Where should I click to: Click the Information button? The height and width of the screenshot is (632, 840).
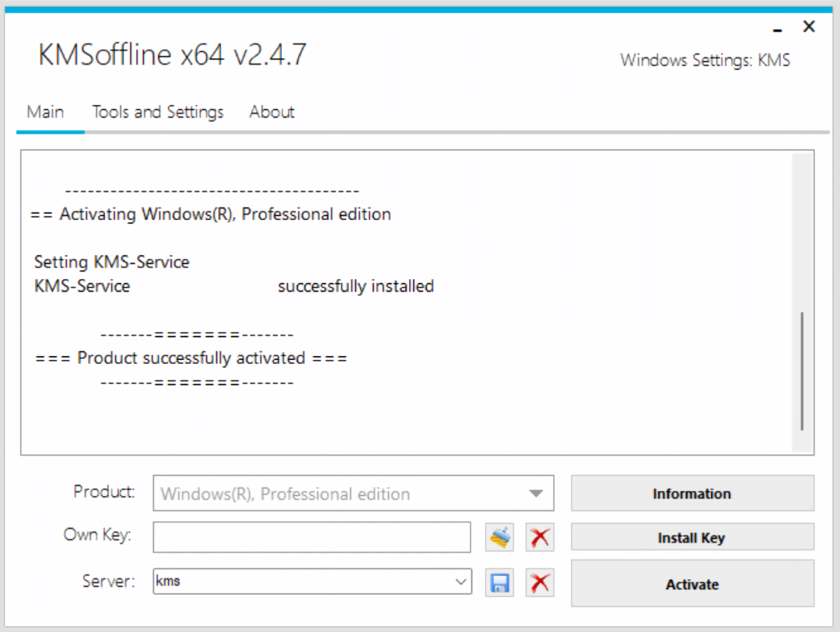coord(692,494)
